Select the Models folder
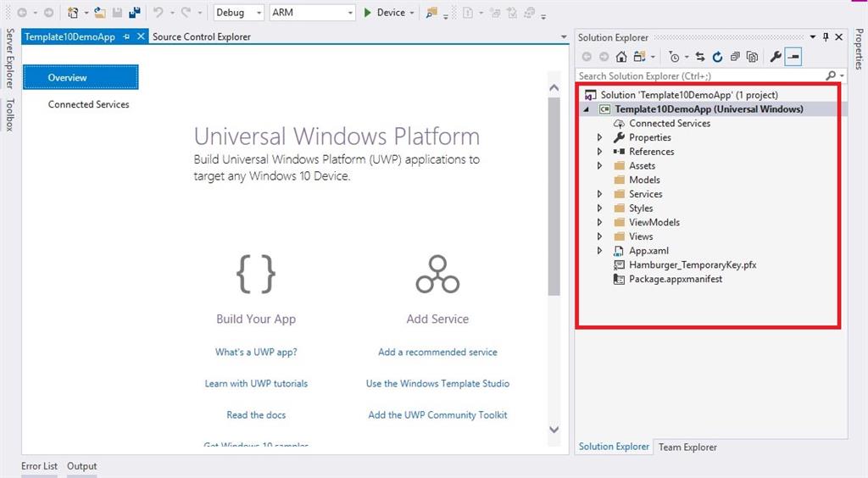 click(644, 180)
